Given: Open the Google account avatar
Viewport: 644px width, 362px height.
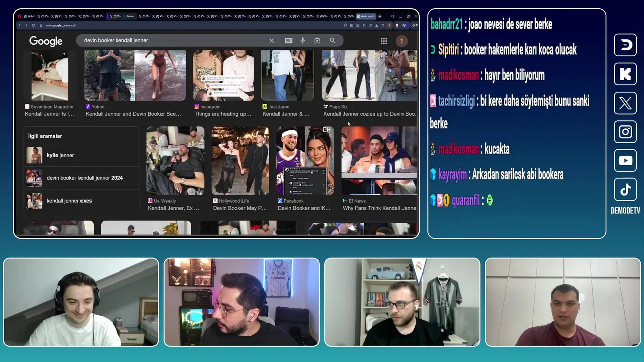Looking at the screenshot, I should (x=401, y=41).
